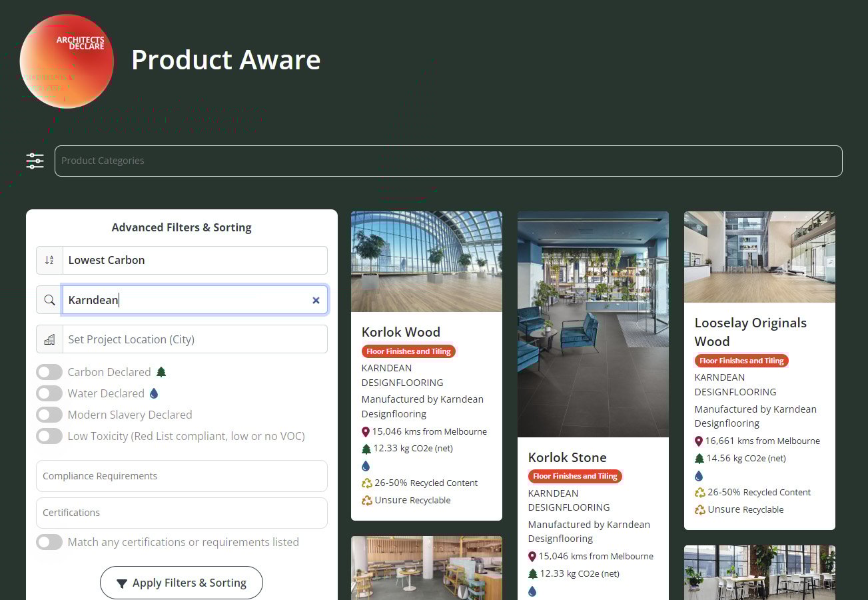Click the location pin on Korlok Wood card
This screenshot has height=600, width=868.
[366, 432]
